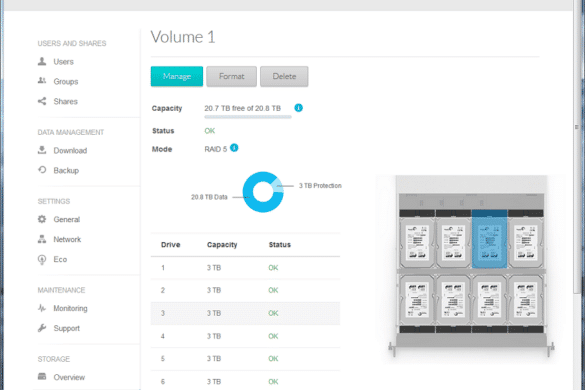Click the Backup circular arrow icon
Screen dimensions: 585x390
[42, 170]
